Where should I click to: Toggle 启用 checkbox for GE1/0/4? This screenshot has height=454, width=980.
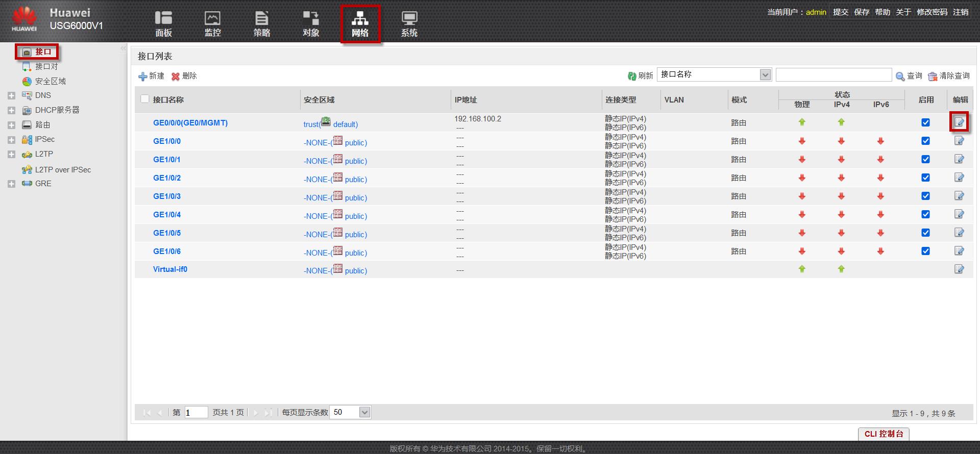point(925,214)
